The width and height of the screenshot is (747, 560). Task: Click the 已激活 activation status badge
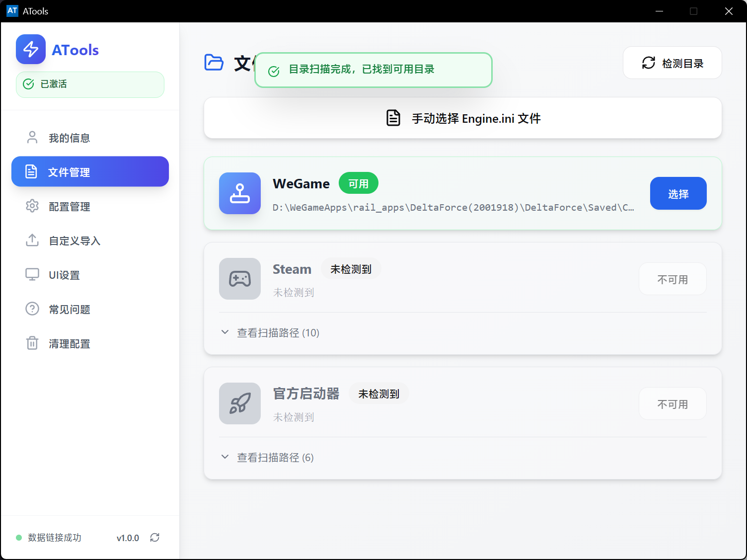(x=90, y=84)
